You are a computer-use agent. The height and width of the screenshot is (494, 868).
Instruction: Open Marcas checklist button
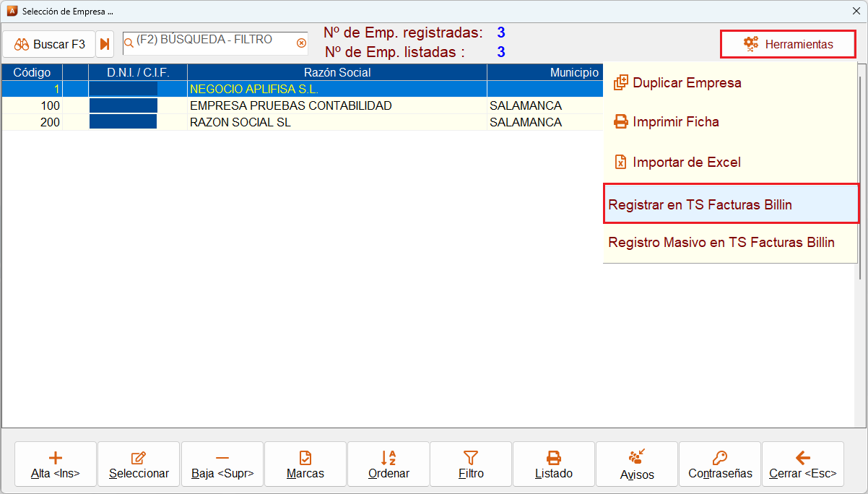[x=305, y=465]
